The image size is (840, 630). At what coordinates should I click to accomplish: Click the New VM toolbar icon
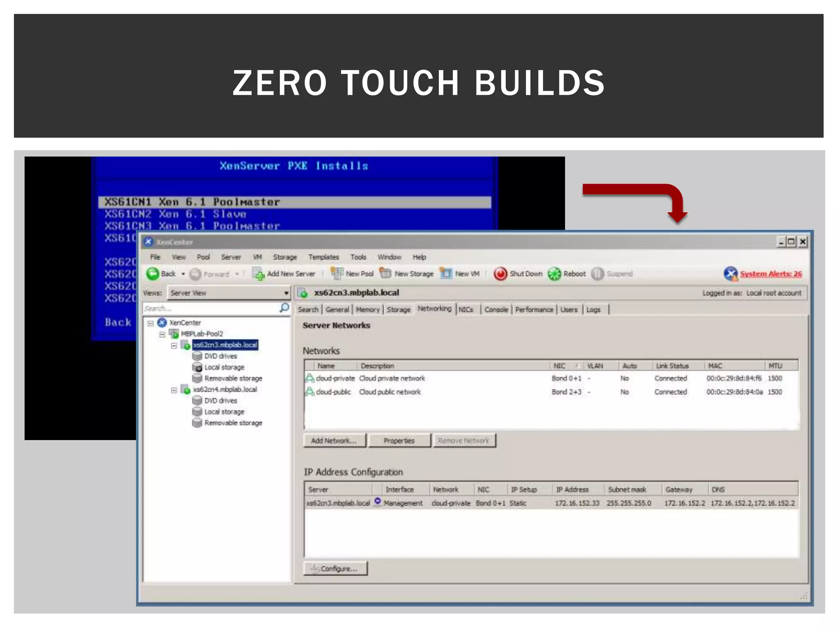(446, 273)
